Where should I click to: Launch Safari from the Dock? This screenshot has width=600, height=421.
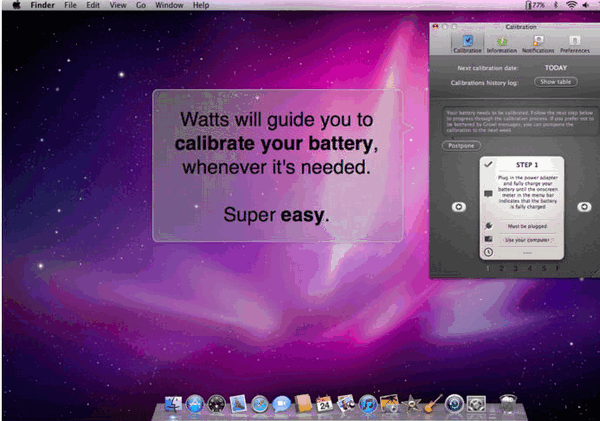pyautogui.click(x=260, y=404)
